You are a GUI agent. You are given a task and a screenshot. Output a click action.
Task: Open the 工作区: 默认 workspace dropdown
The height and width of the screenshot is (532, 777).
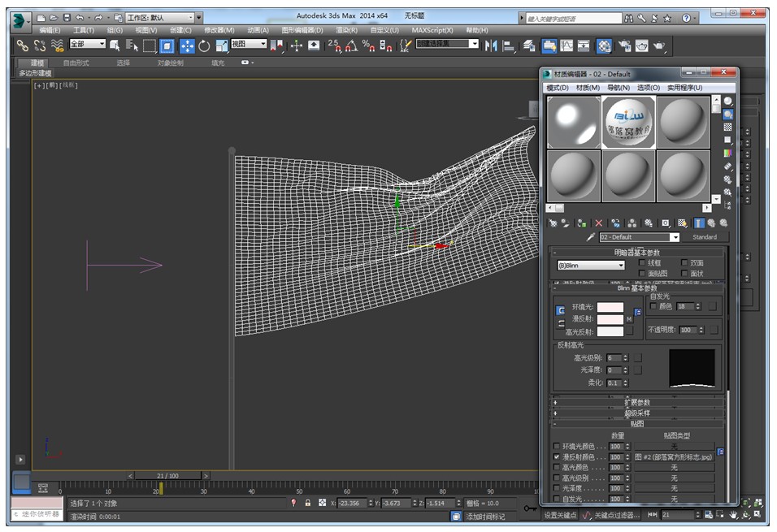click(x=159, y=18)
